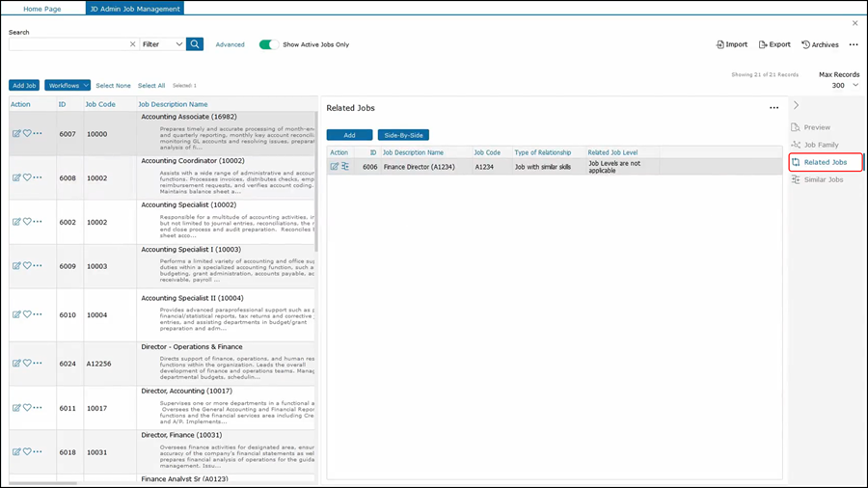Open top-right more options ellipsis
The image size is (868, 488).
coord(854,44)
